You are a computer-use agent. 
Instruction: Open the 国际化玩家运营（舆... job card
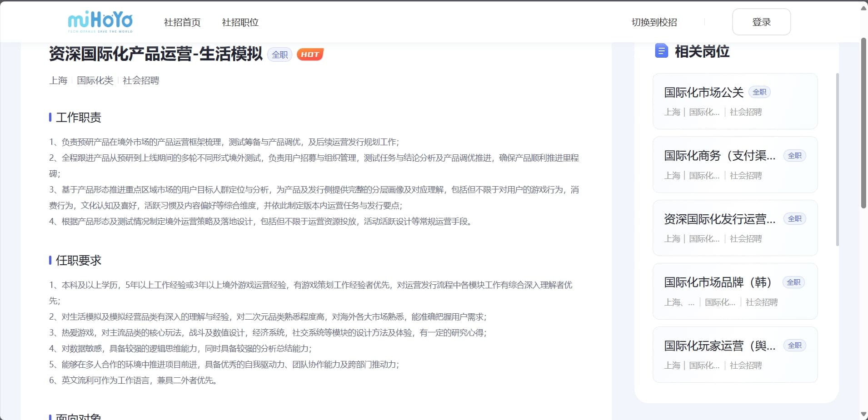pos(719,346)
